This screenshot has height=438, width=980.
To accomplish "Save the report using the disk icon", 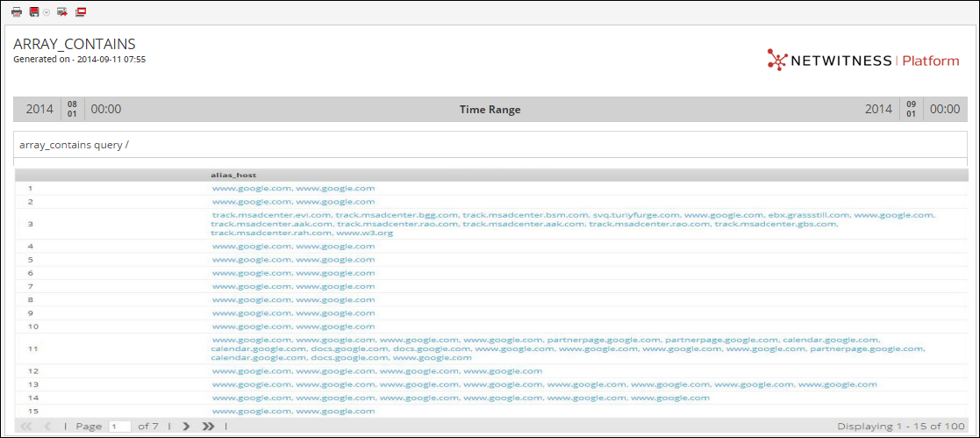I will coord(34,12).
